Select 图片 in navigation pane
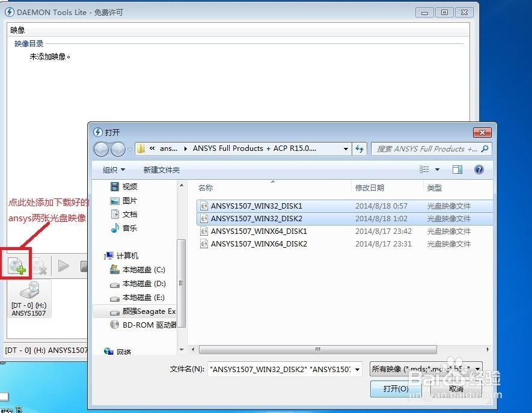The image size is (532, 413). [x=124, y=201]
